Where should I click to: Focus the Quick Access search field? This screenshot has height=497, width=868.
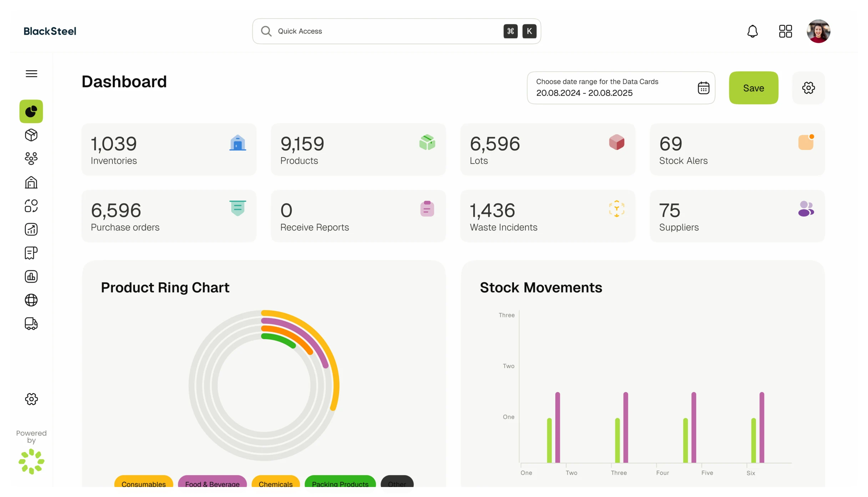click(x=397, y=31)
